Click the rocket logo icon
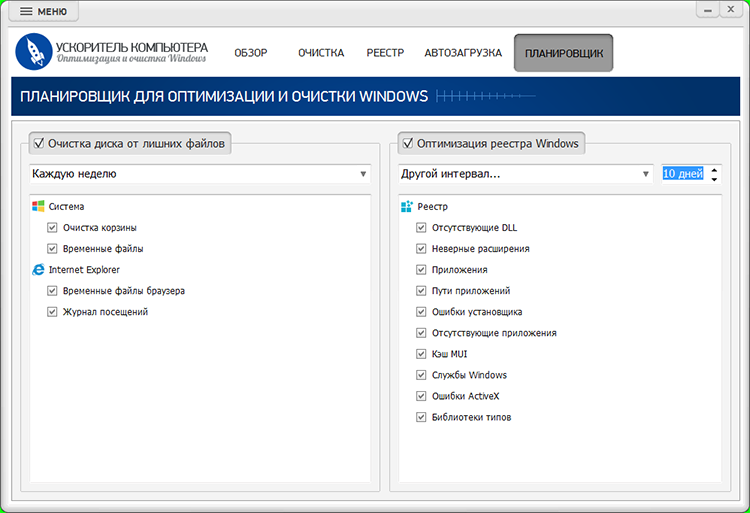 (35, 52)
